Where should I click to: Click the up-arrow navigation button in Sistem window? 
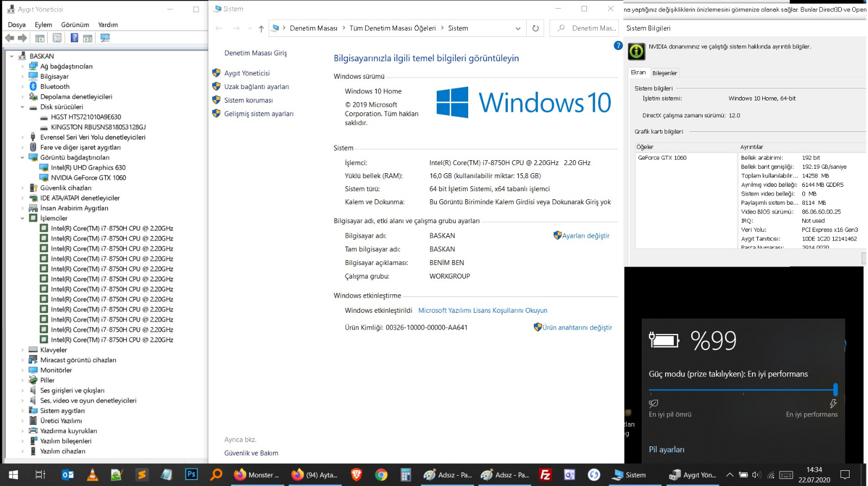(261, 28)
